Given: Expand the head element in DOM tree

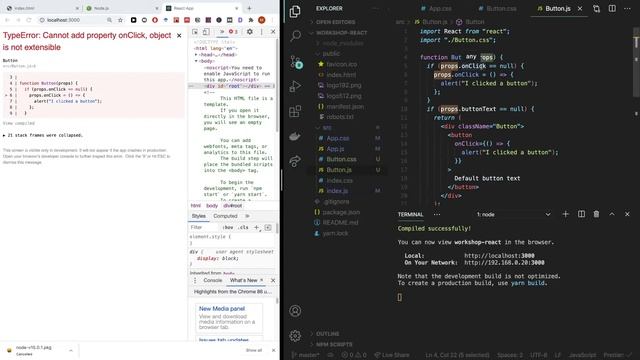Looking at the screenshot, I should (x=196, y=55).
